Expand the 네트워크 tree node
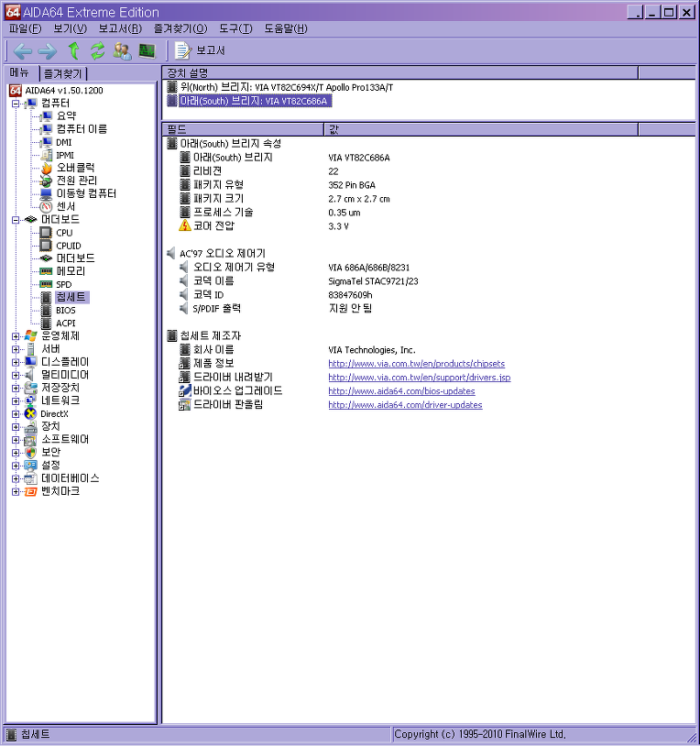The height and width of the screenshot is (746, 700). click(x=16, y=401)
